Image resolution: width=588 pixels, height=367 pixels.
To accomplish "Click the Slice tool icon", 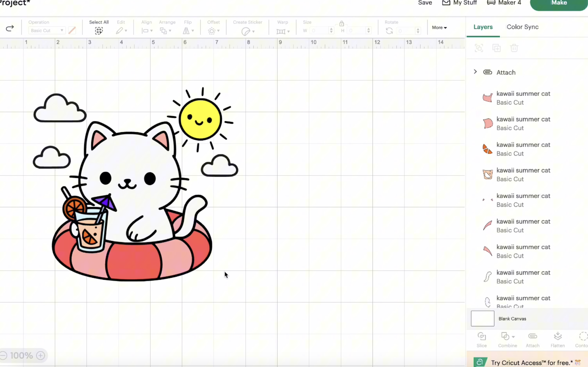I will 482,337.
